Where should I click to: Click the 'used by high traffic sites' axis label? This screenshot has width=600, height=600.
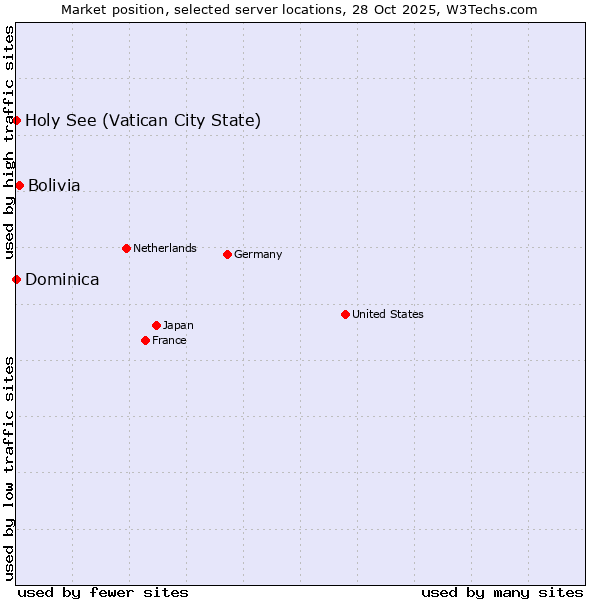(9, 143)
